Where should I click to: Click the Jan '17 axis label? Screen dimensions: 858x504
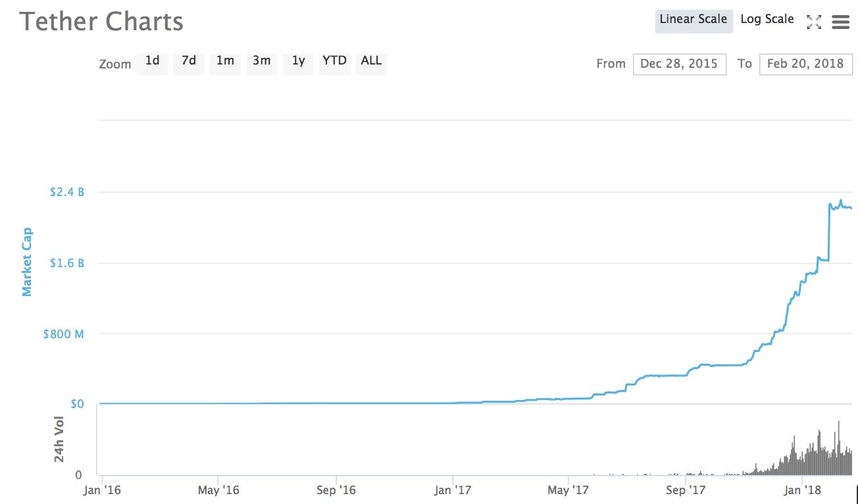[x=453, y=490]
